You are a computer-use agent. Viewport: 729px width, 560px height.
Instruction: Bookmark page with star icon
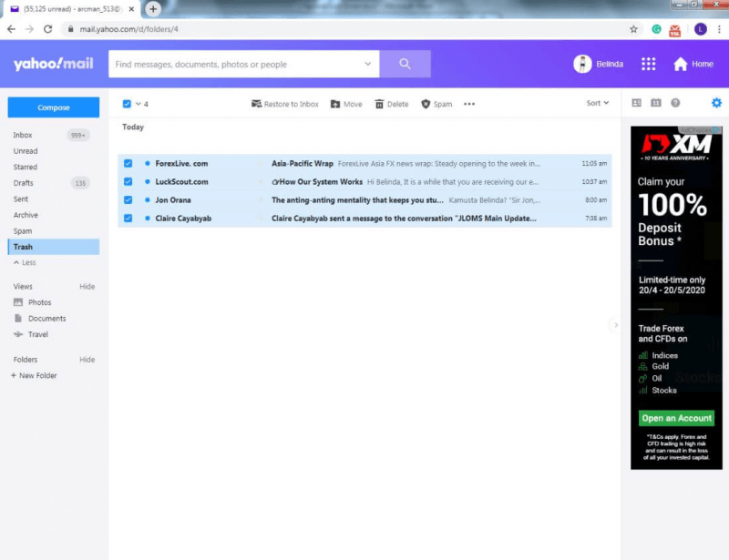click(633, 29)
